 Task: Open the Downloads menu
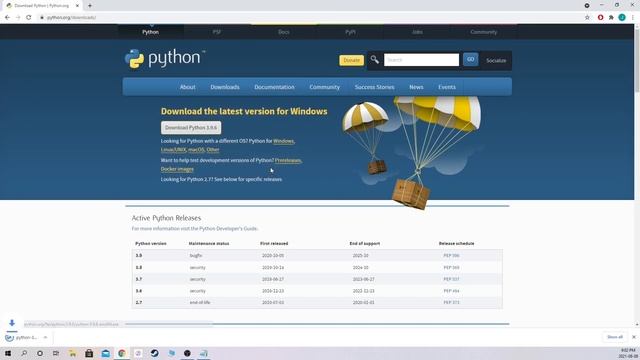[225, 87]
